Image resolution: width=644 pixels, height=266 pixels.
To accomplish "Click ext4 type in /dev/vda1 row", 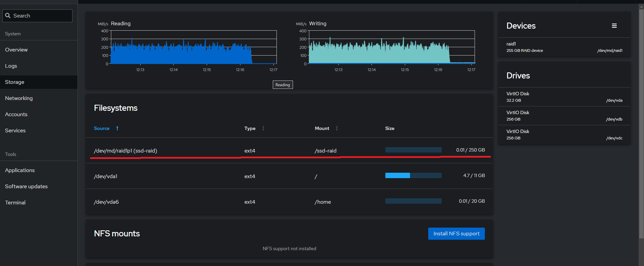I will [x=250, y=176].
